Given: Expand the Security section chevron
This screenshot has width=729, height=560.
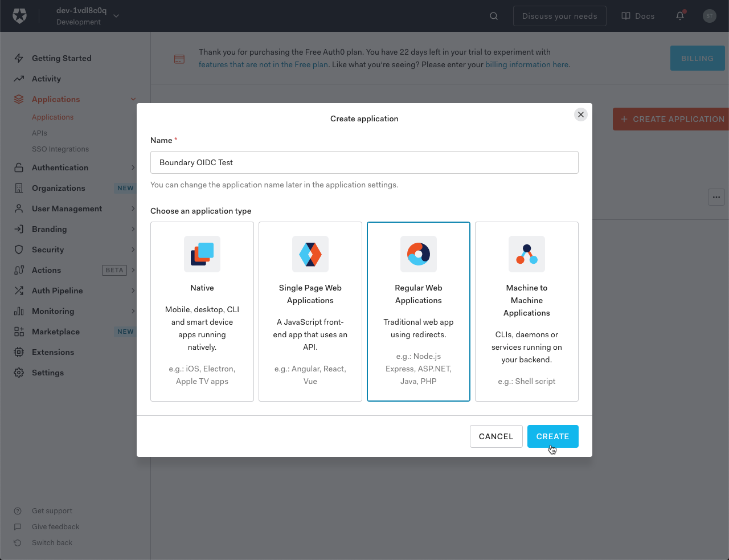Looking at the screenshot, I should point(133,250).
